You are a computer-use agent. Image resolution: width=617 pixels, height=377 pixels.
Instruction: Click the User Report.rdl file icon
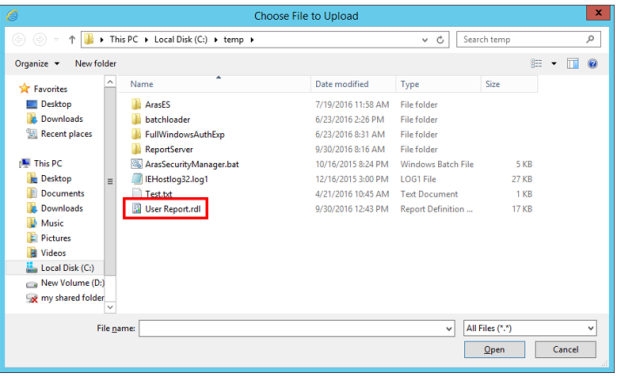coord(137,209)
